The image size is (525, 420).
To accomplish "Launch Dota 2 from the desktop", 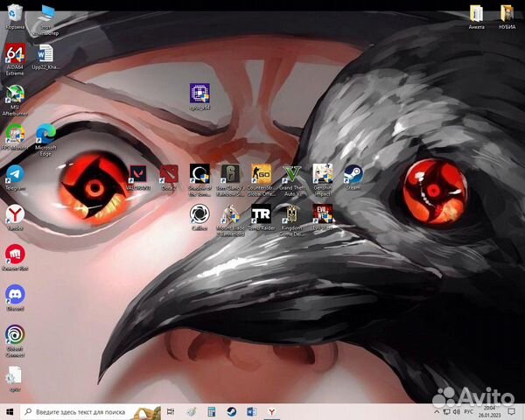I will (168, 173).
